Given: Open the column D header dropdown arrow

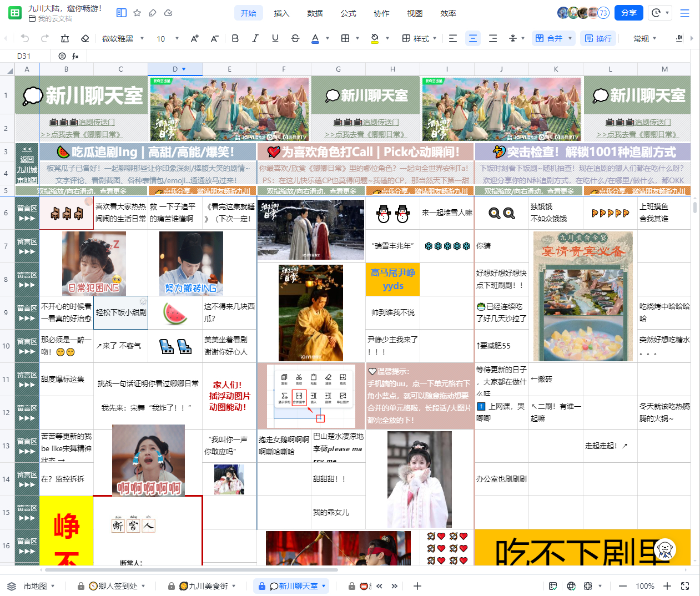Looking at the screenshot, I should pos(184,69).
